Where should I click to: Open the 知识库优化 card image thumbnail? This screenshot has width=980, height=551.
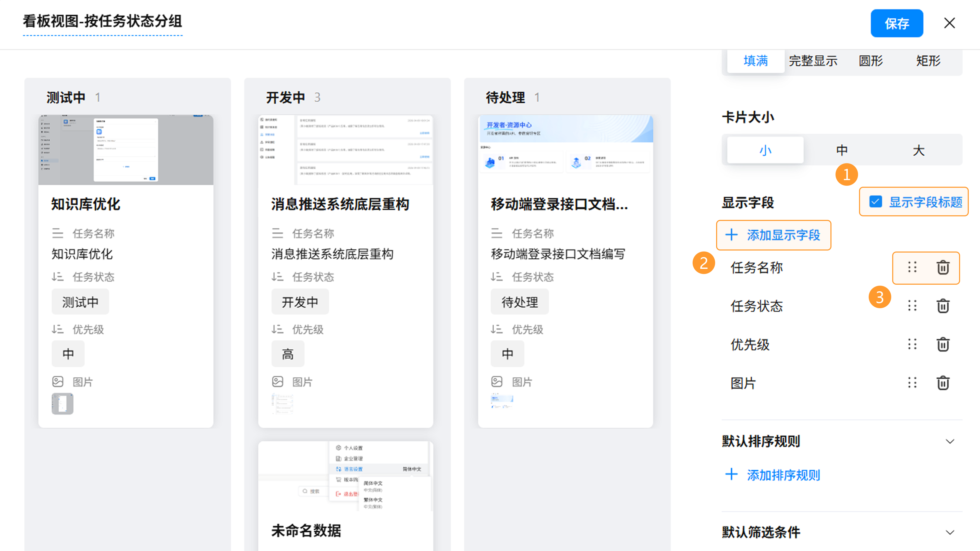tap(62, 404)
